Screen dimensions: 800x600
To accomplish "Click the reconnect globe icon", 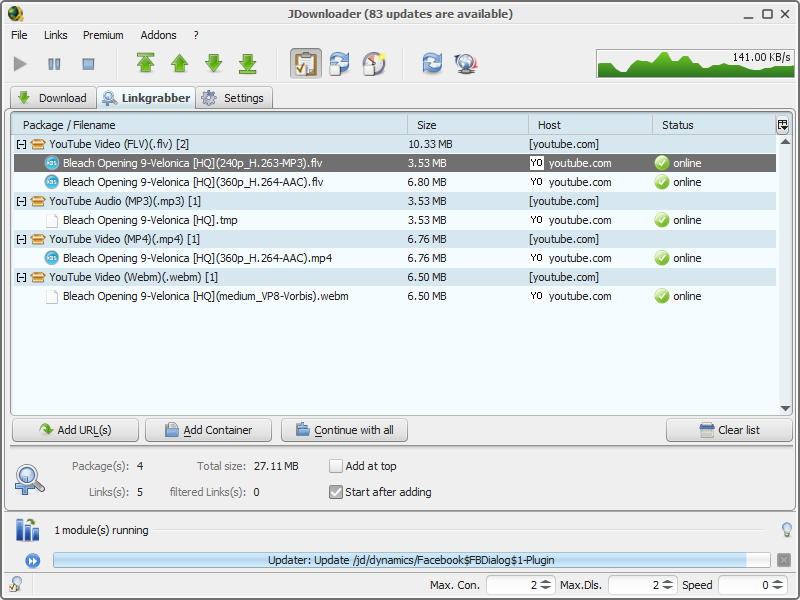I will [466, 63].
